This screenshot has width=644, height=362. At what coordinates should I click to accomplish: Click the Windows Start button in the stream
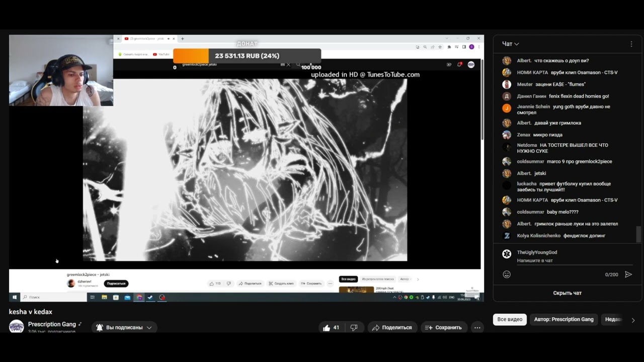(15, 297)
